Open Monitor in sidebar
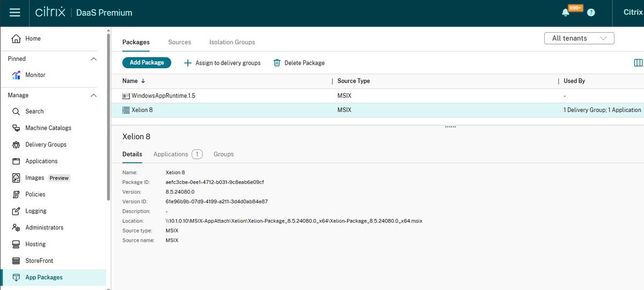This screenshot has width=644, height=290. [x=35, y=75]
